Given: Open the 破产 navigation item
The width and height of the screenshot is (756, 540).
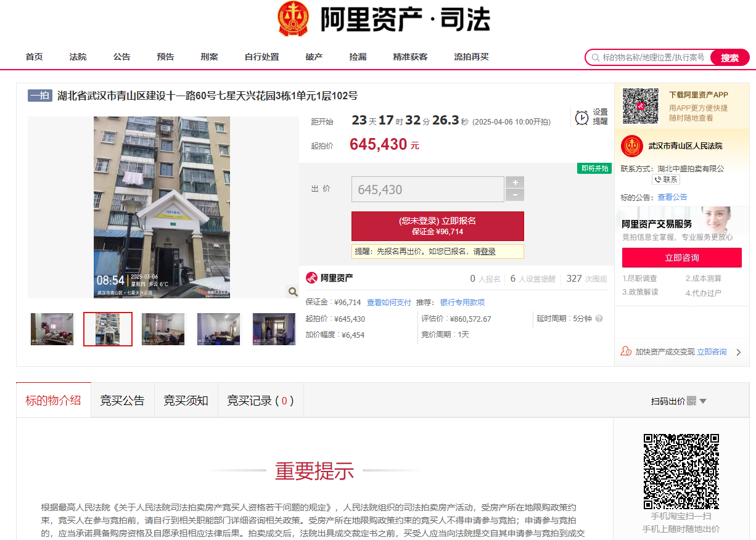Looking at the screenshot, I should click(x=314, y=57).
